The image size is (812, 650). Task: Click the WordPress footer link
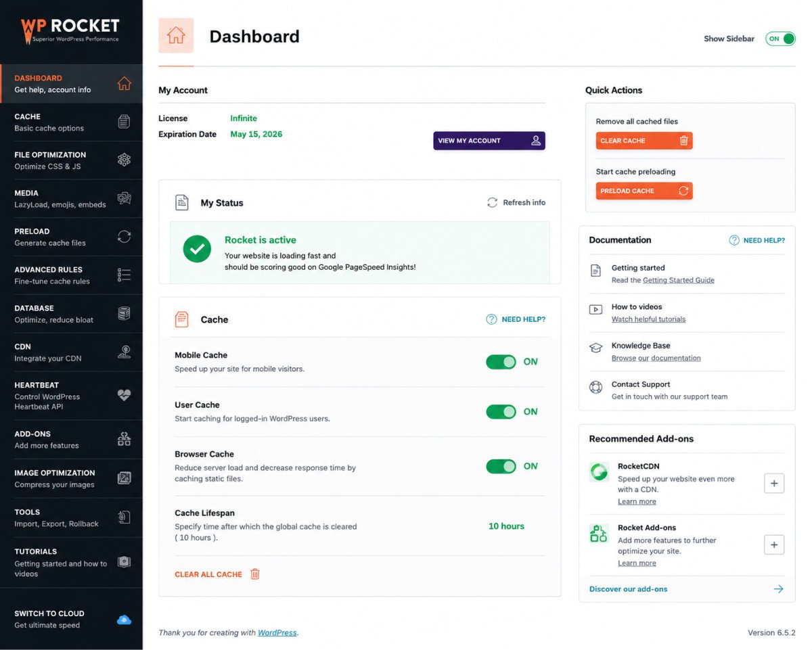(277, 633)
